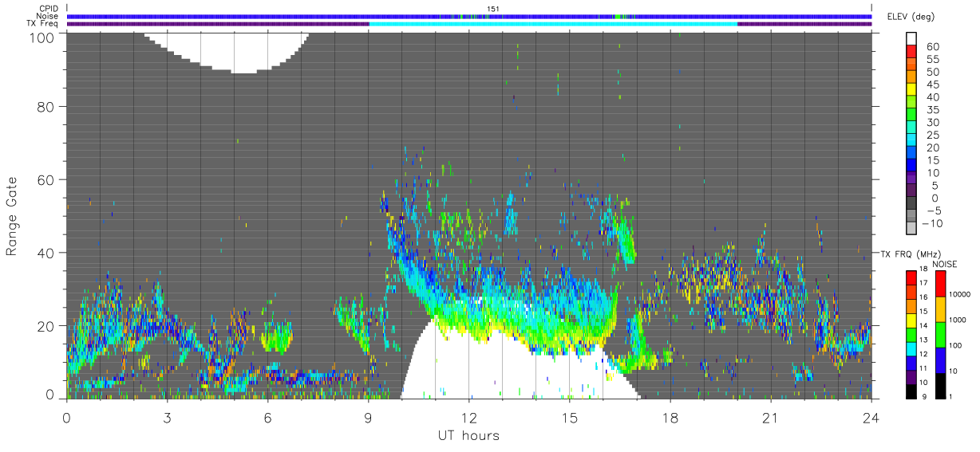The image size is (980, 452).
Task: Click the blue Noise bar at the top
Action: click(468, 16)
